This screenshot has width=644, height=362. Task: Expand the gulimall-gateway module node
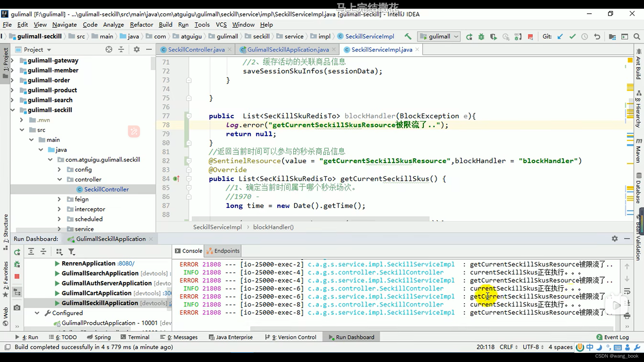coord(12,61)
